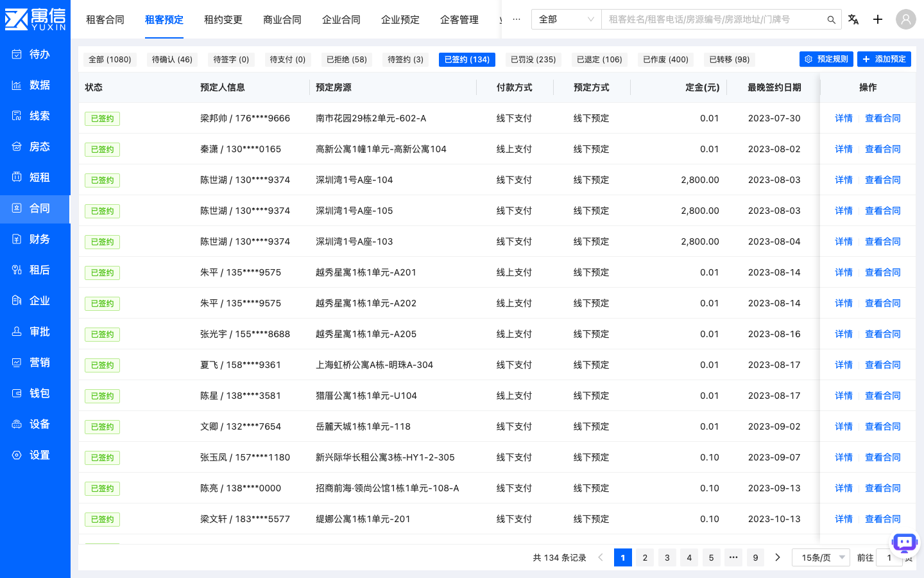
Task: Click the plus icon in the header
Action: tap(878, 19)
